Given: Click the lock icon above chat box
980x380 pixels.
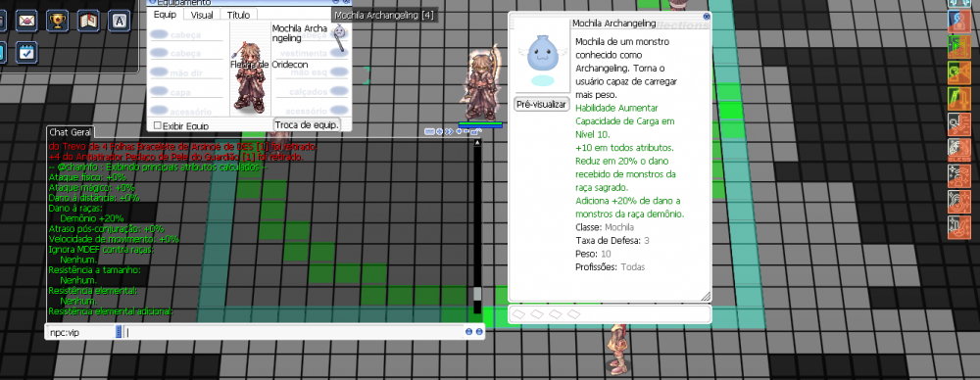Looking at the screenshot, I should coord(475,131).
